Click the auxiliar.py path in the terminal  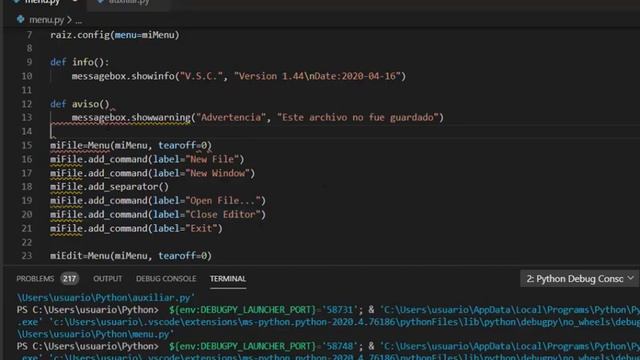(106, 298)
